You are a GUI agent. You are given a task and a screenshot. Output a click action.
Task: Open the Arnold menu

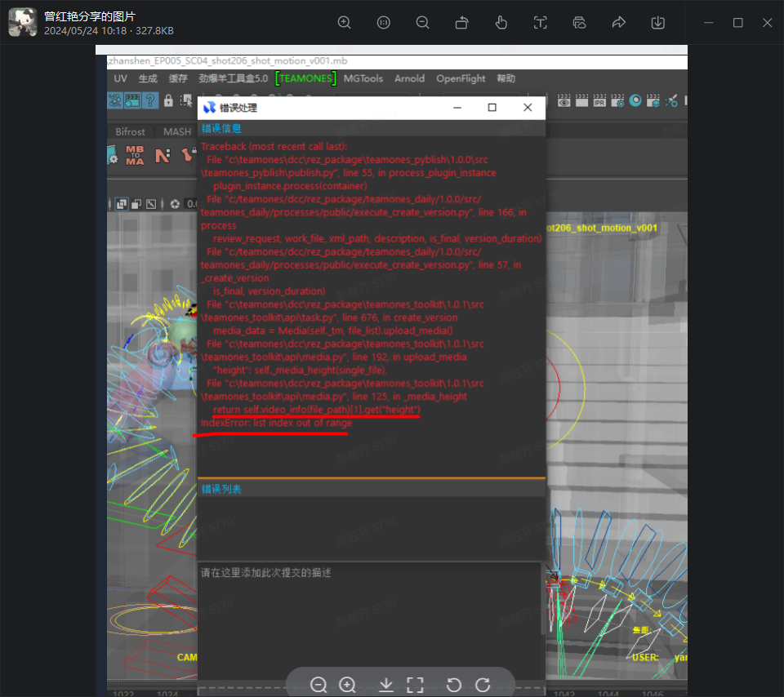coord(409,78)
